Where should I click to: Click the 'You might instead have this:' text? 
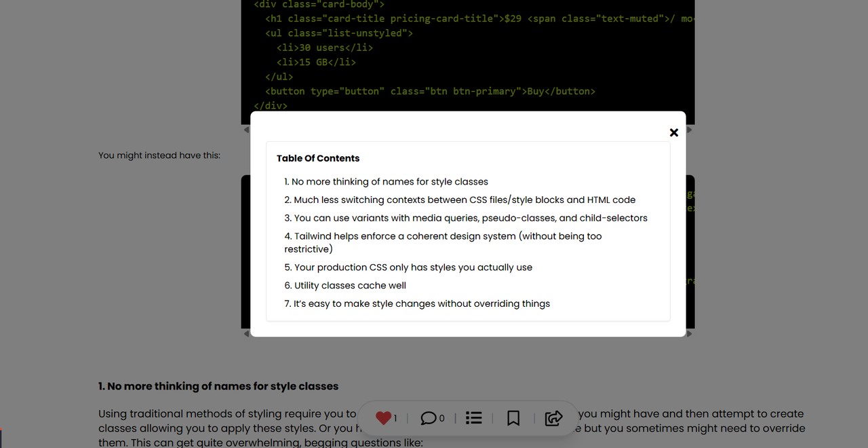click(x=159, y=155)
